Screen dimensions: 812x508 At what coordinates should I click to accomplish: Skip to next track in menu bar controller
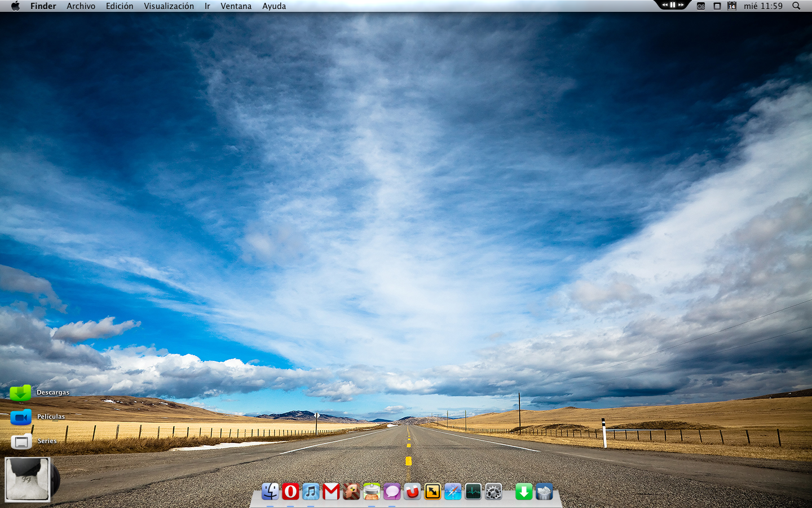click(x=681, y=5)
